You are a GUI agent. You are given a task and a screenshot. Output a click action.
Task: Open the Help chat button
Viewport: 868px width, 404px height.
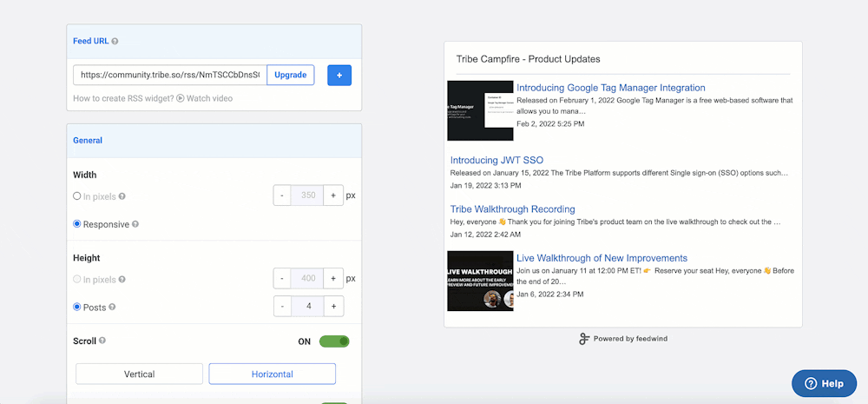pyautogui.click(x=825, y=383)
